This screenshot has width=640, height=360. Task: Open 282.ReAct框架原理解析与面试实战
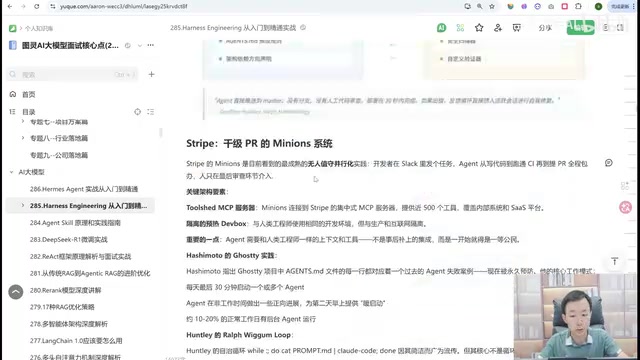[80, 256]
